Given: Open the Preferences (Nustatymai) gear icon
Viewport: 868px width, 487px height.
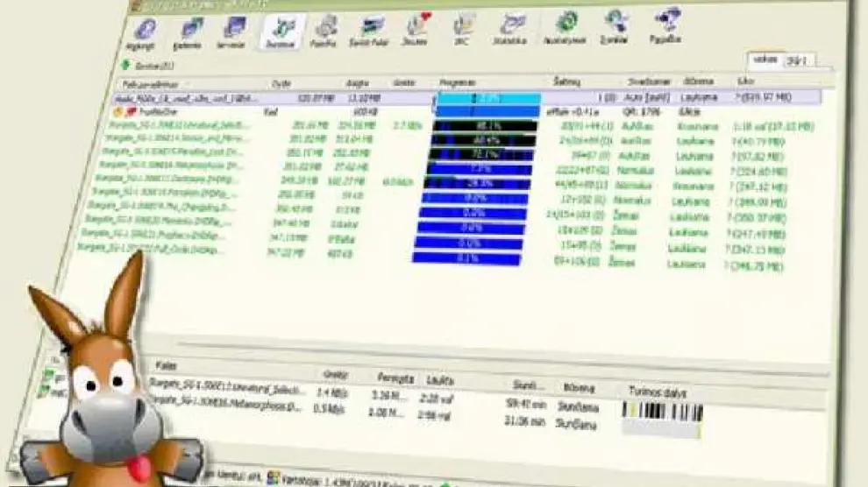Looking at the screenshot, I should click(567, 27).
